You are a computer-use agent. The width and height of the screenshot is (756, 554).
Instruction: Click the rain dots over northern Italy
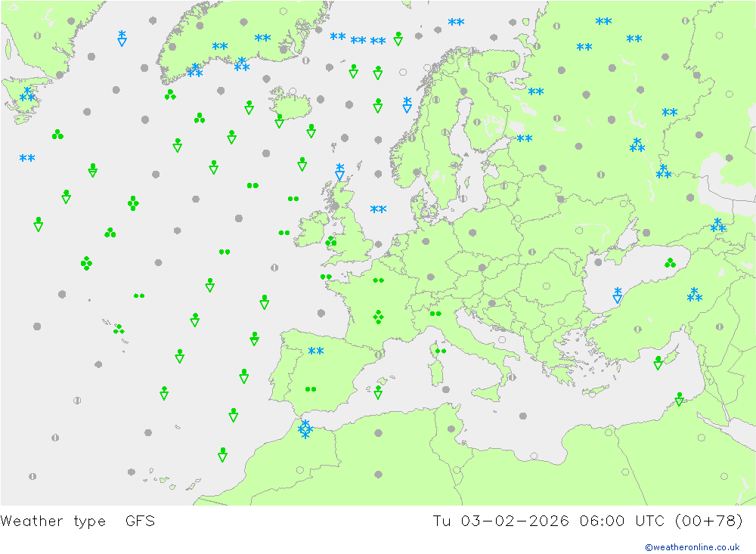click(436, 314)
